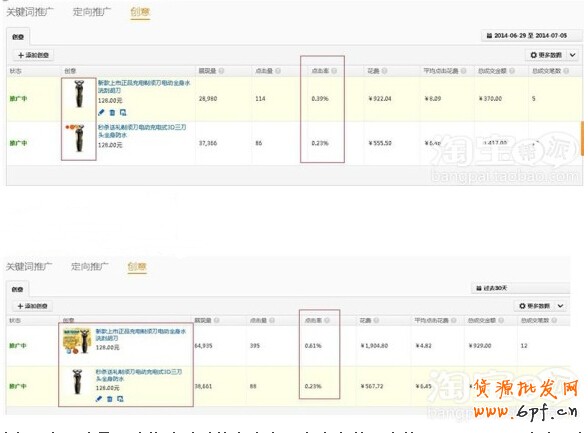
Task: Click the trash delete icon in bottom table
Action: (x=110, y=399)
